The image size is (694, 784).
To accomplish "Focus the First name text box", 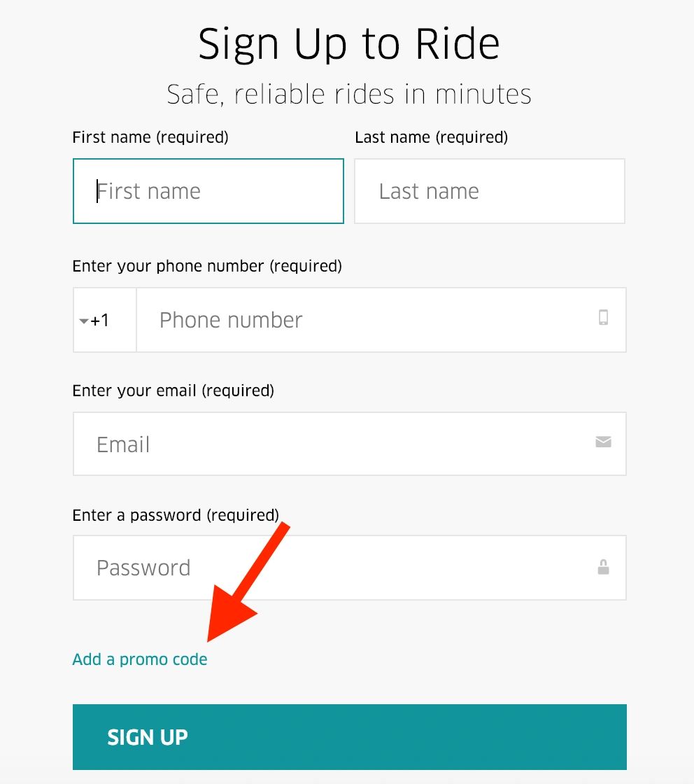I will click(x=208, y=191).
